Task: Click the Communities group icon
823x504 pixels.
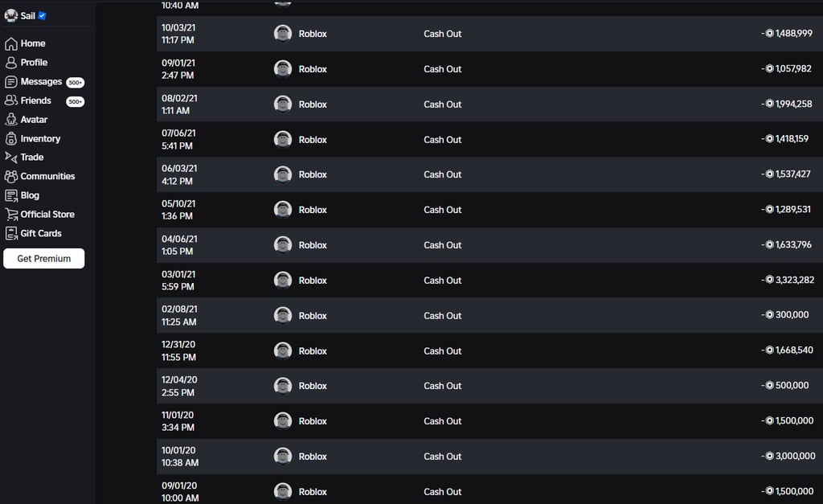Action: pyautogui.click(x=11, y=176)
